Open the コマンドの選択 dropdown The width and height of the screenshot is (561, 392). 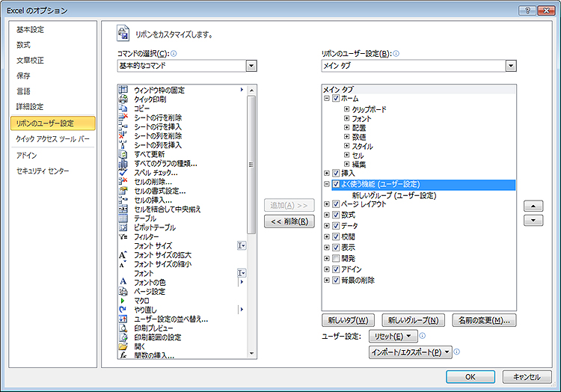251,66
